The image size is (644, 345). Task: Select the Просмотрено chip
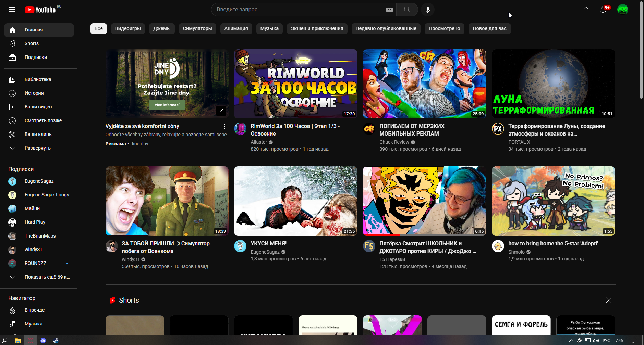444,29
